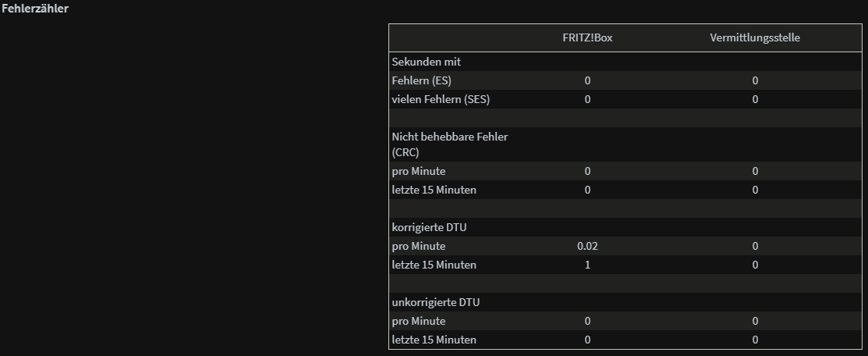
Task: Click the korrigierte DTU section label
Action: click(x=425, y=227)
